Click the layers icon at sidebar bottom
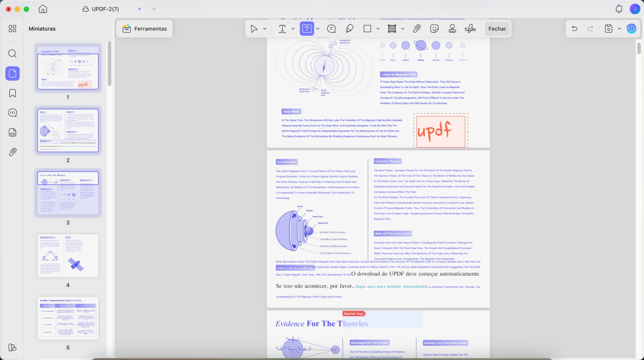Image resolution: width=644 pixels, height=360 pixels. click(x=12, y=347)
